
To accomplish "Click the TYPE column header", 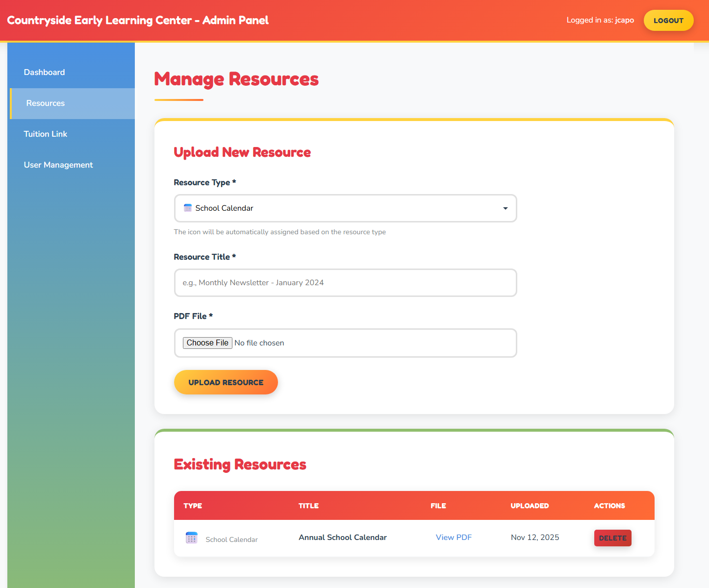I will [x=193, y=505].
